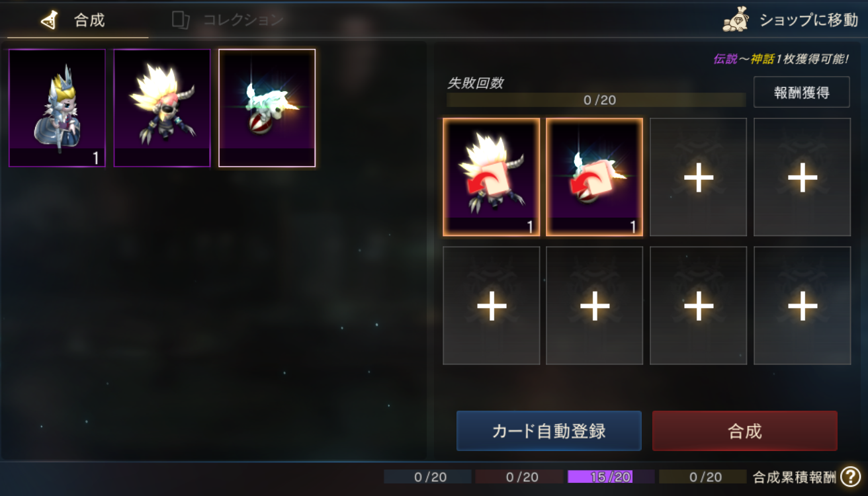Select the crowned knight pet card
This screenshot has width=868, height=496.
[x=57, y=108]
